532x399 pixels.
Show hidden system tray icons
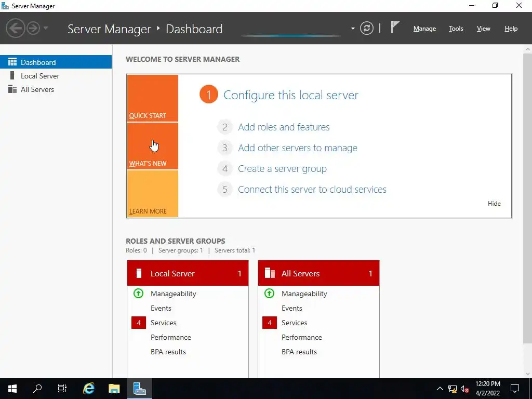coord(440,389)
